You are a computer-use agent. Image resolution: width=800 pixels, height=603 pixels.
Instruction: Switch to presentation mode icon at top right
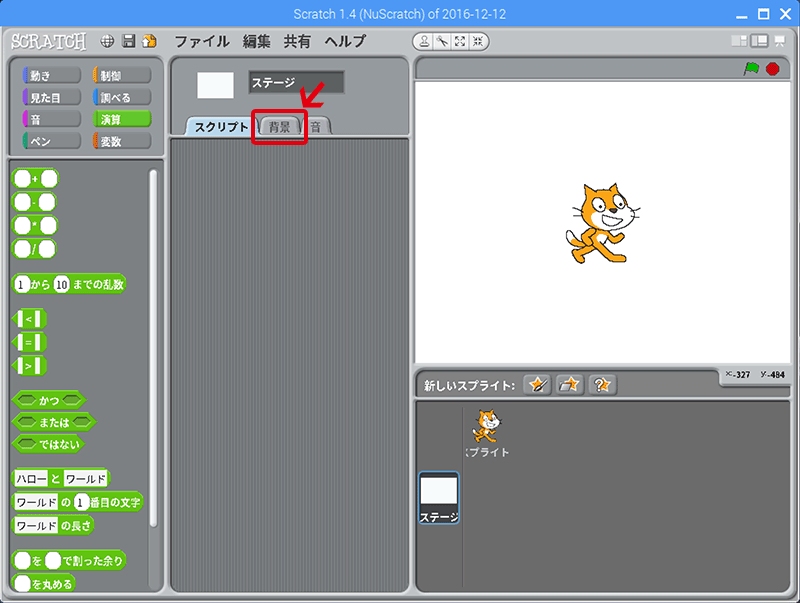coord(778,42)
